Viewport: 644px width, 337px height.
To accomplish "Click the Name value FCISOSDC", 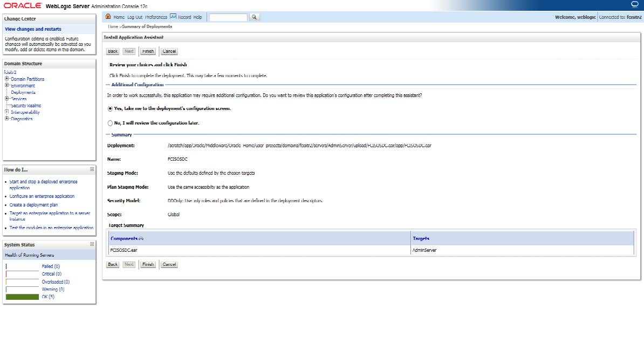I will 177,159.
